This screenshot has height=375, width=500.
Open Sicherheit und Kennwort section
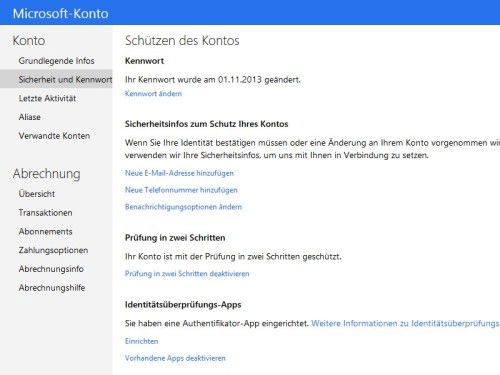tap(56, 79)
